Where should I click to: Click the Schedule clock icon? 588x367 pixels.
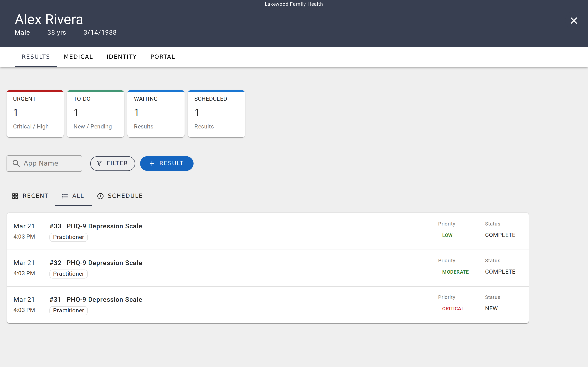[x=100, y=196]
